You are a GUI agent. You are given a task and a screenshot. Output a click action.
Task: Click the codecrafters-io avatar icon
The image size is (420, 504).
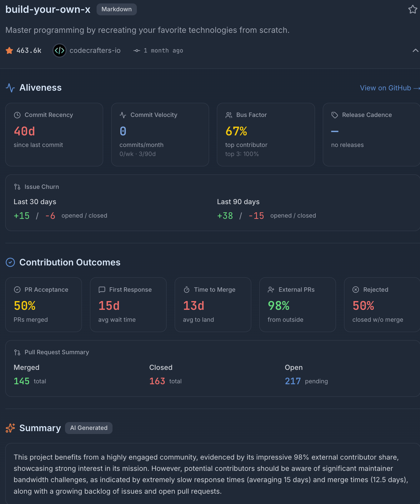pos(59,50)
